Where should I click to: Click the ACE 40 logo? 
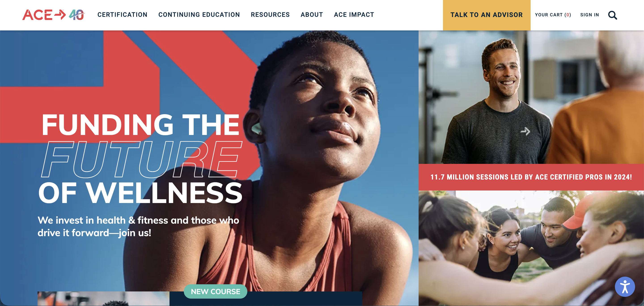53,15
